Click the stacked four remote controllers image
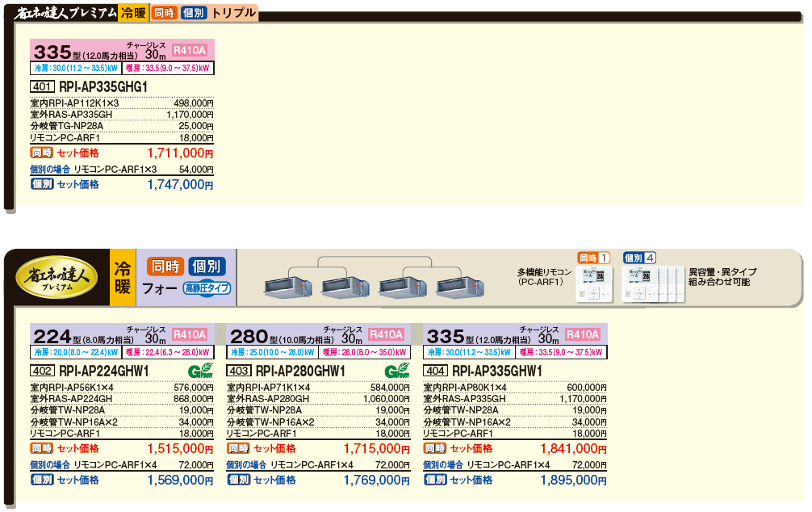Viewport: 812px width, 512px height. tap(653, 283)
